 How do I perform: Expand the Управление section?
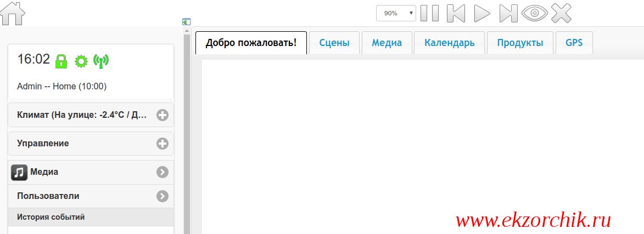click(x=162, y=144)
